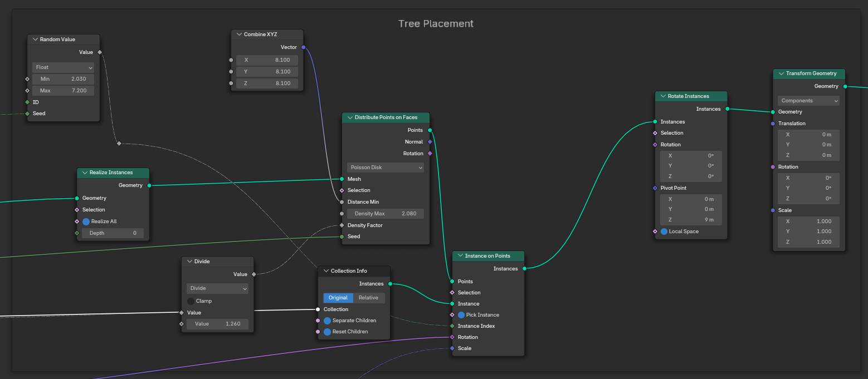Image resolution: width=868 pixels, height=379 pixels.
Task: Click Transform Geometry output socket
Action: point(845,86)
